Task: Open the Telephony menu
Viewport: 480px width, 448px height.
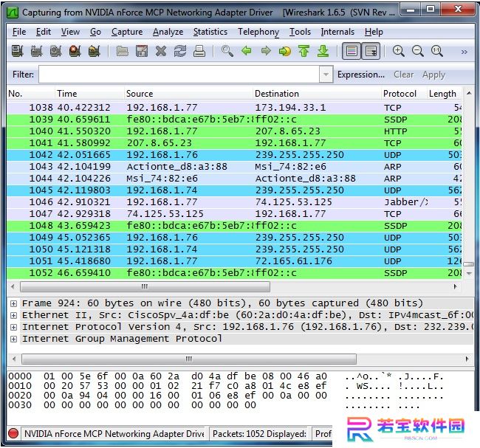Action: point(258,32)
